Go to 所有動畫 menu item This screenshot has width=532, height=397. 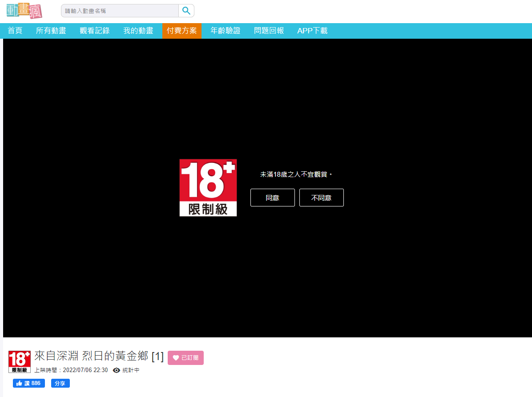coord(51,31)
